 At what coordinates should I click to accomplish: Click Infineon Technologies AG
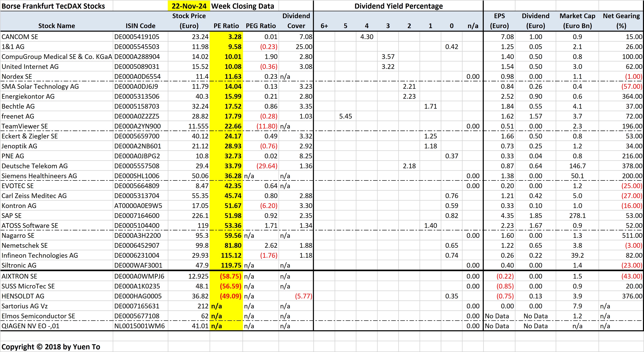[40, 255]
